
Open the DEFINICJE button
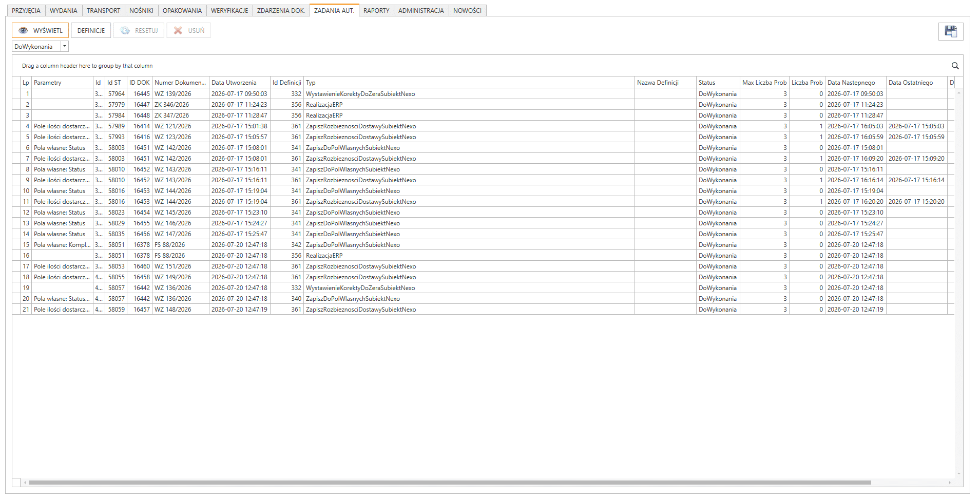[x=91, y=31]
